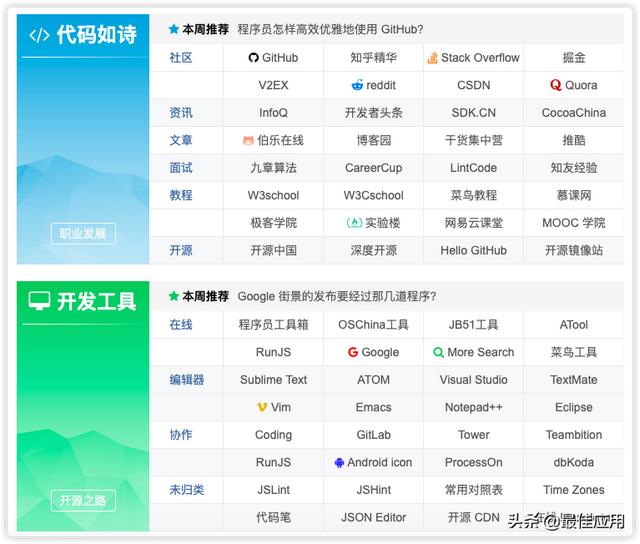Select the 资讯 category label
Image resolution: width=640 pixels, height=544 pixels.
point(181,113)
